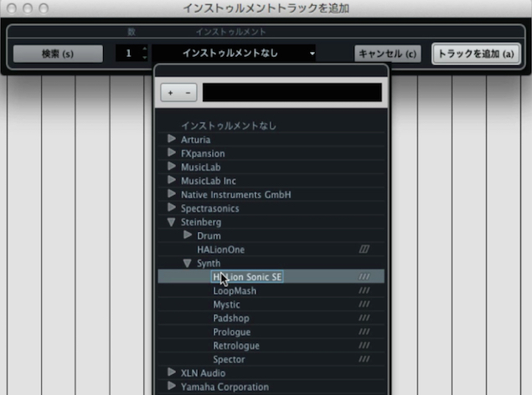Open the インストゥルメントなし instrument dropdown
532x395 pixels.
coord(234,54)
